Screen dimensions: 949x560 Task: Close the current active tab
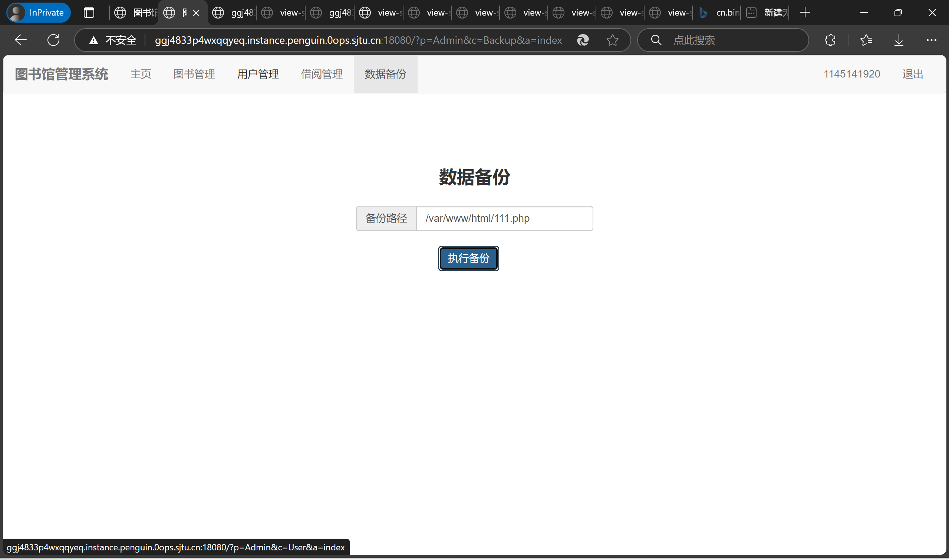pyautogui.click(x=196, y=13)
